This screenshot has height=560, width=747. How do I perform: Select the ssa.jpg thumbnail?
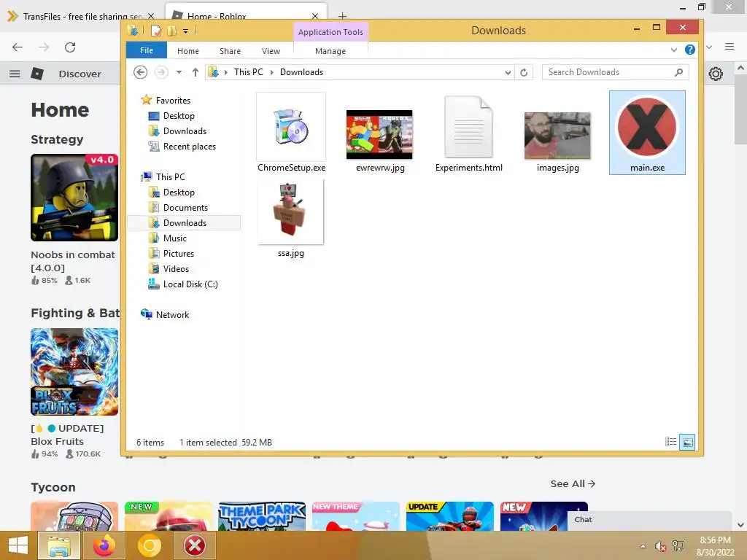pos(290,212)
